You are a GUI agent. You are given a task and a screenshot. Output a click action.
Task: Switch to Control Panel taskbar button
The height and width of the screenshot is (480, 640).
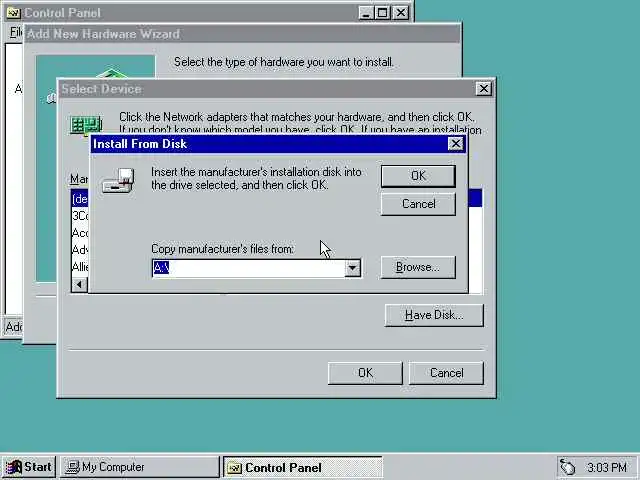coord(302,467)
